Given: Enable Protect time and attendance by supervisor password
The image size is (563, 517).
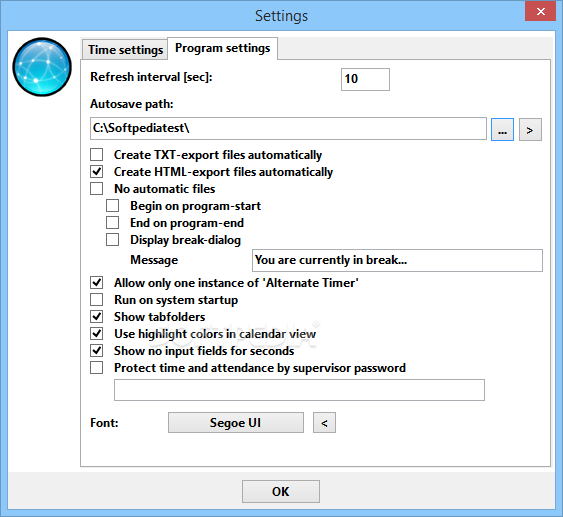Looking at the screenshot, I should 97,368.
